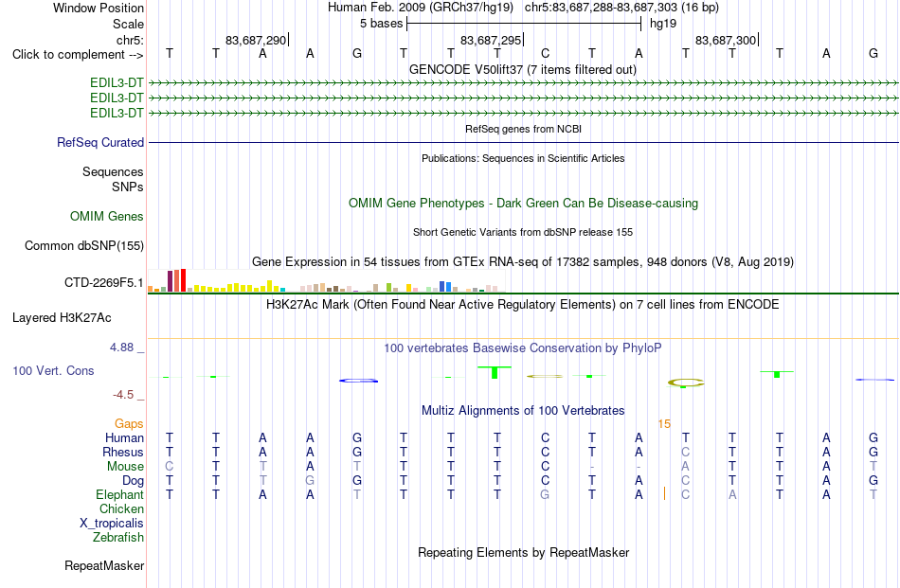Click the 'Rhesus' alignment row label
This screenshot has width=900, height=588.
(123, 452)
